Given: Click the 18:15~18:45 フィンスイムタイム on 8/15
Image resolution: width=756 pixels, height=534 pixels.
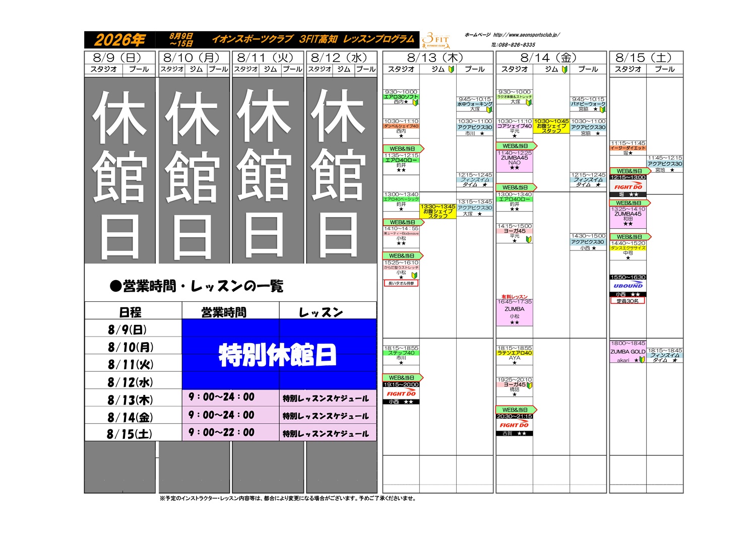Looking at the screenshot, I should click(x=665, y=355).
